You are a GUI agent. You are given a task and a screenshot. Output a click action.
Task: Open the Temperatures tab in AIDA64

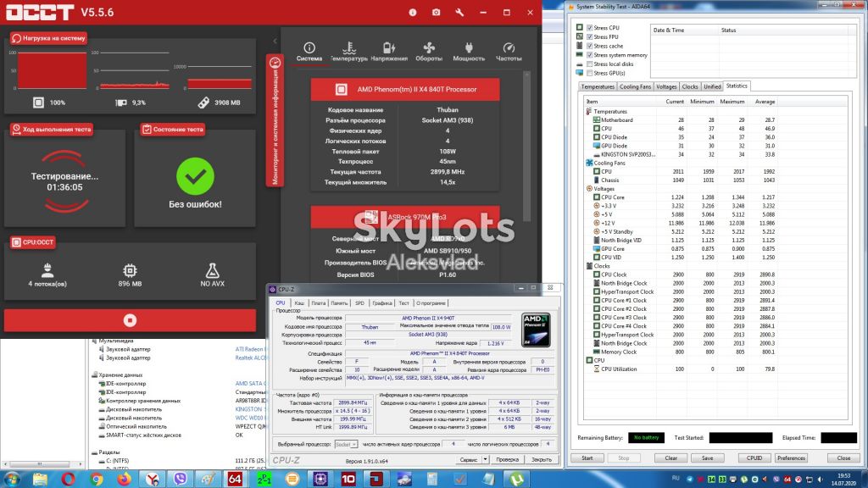(598, 87)
